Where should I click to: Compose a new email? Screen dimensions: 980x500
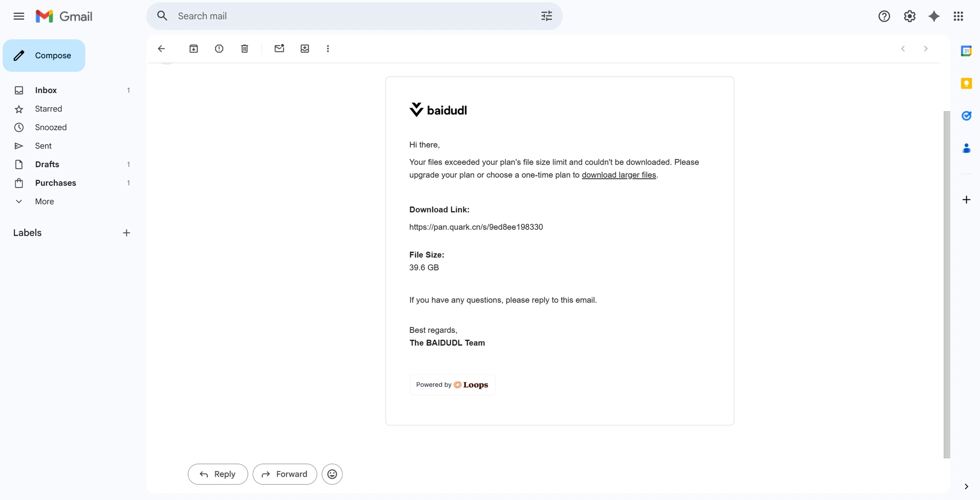click(44, 56)
